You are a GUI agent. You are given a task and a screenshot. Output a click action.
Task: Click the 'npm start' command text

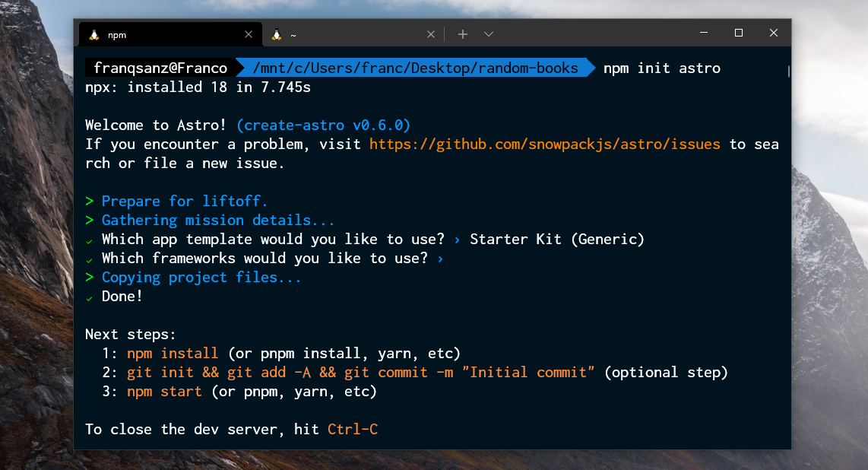pyautogui.click(x=164, y=392)
